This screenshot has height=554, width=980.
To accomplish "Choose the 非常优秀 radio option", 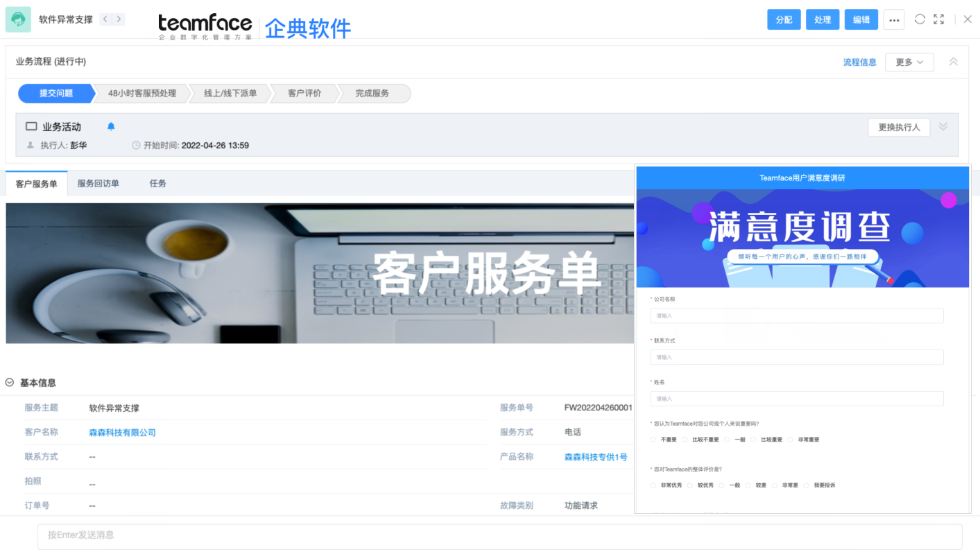I will point(653,485).
